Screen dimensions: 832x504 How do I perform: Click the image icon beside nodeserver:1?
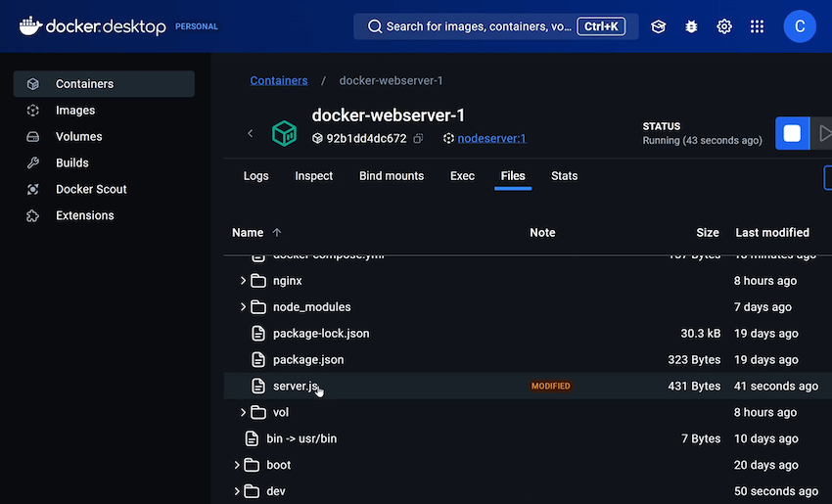click(x=449, y=138)
